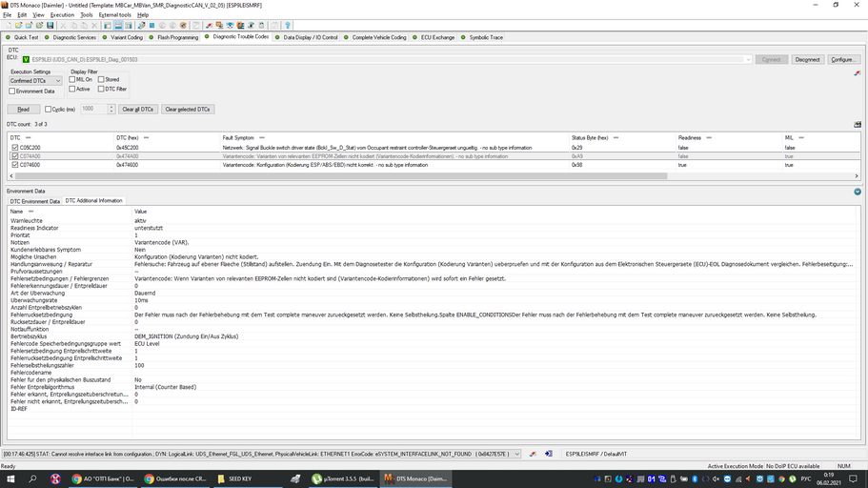This screenshot has height=488, width=868.
Task: Uncheck the C05C200 row checkbox
Action: pos(15,148)
